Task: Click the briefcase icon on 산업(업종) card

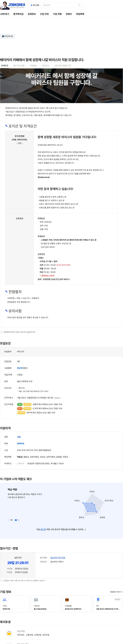Action: pos(67,600)
